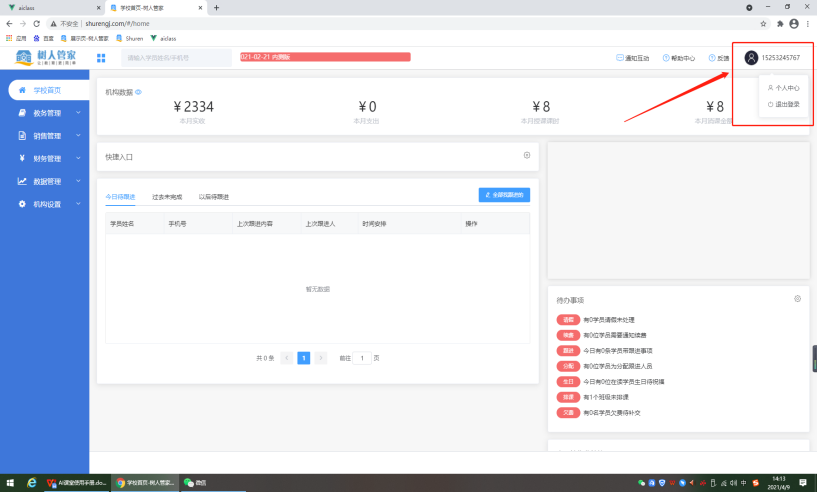Click the four-square grid menu icon

(101, 58)
